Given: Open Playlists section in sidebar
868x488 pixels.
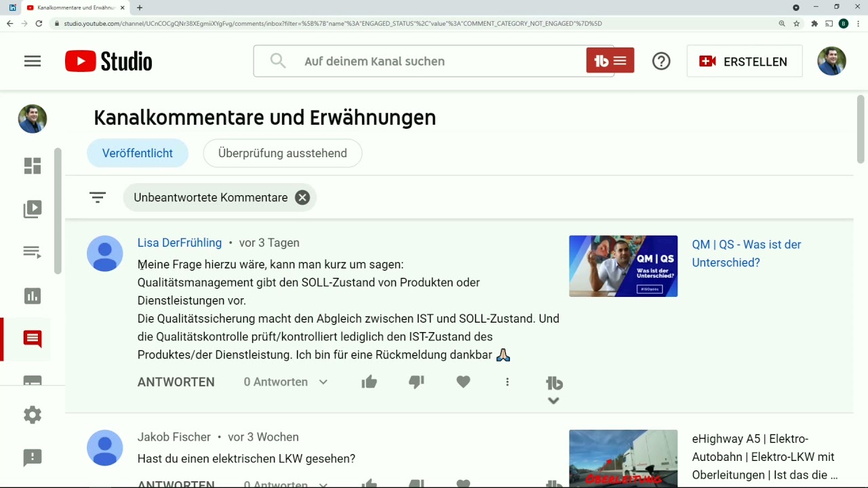Looking at the screenshot, I should pyautogui.click(x=33, y=252).
